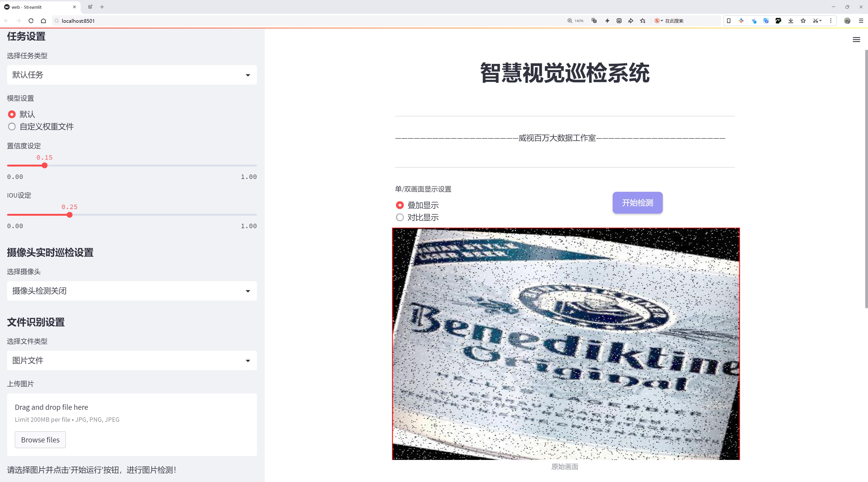Click the smiley face reader icon
This screenshot has width=868, height=482.
(x=619, y=20)
